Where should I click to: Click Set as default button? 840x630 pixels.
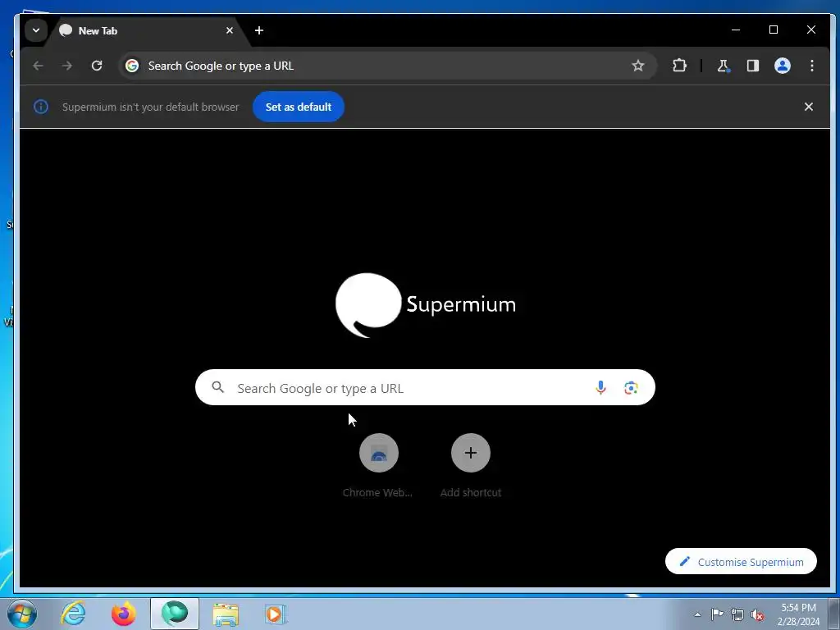click(299, 107)
